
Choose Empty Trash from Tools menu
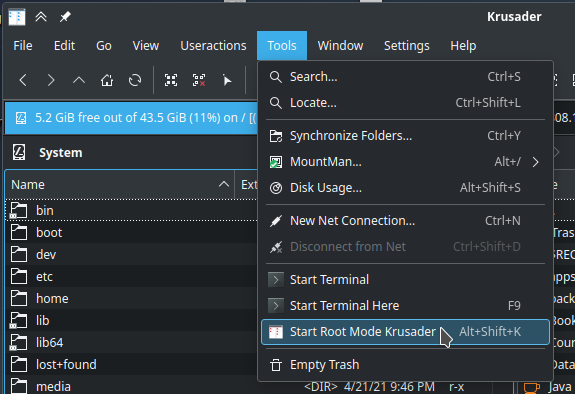pos(405,365)
